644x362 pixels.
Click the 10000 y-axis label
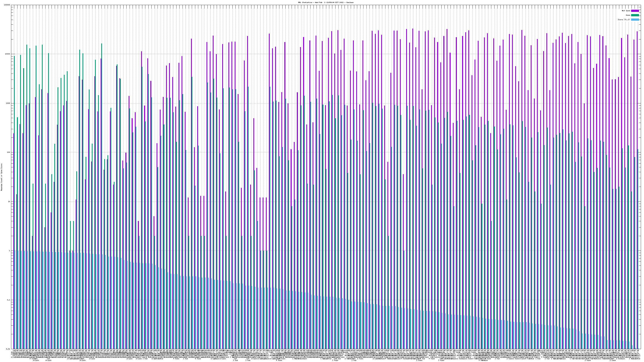pyautogui.click(x=8, y=54)
